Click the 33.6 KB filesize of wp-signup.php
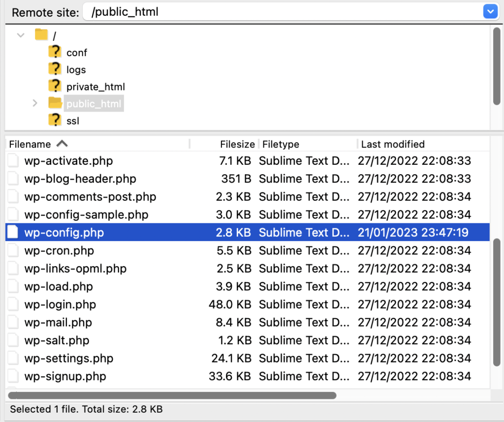The height and width of the screenshot is (422, 504). point(230,376)
